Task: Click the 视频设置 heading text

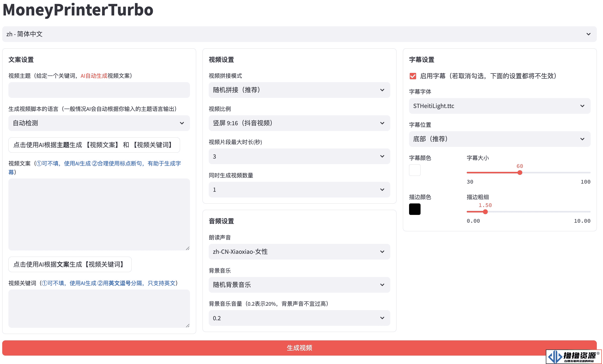Action: pos(221,60)
